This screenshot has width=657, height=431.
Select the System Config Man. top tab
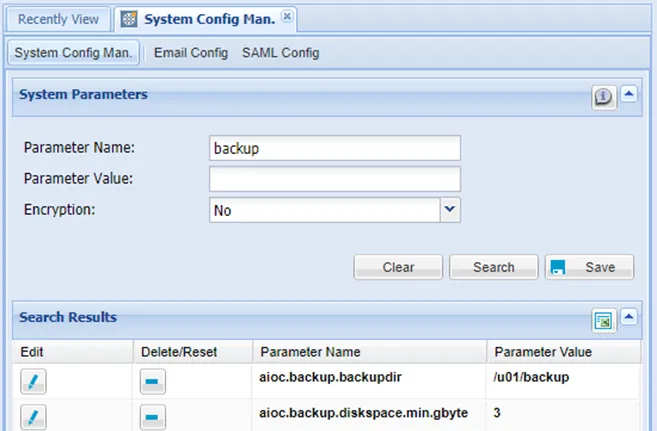click(205, 19)
